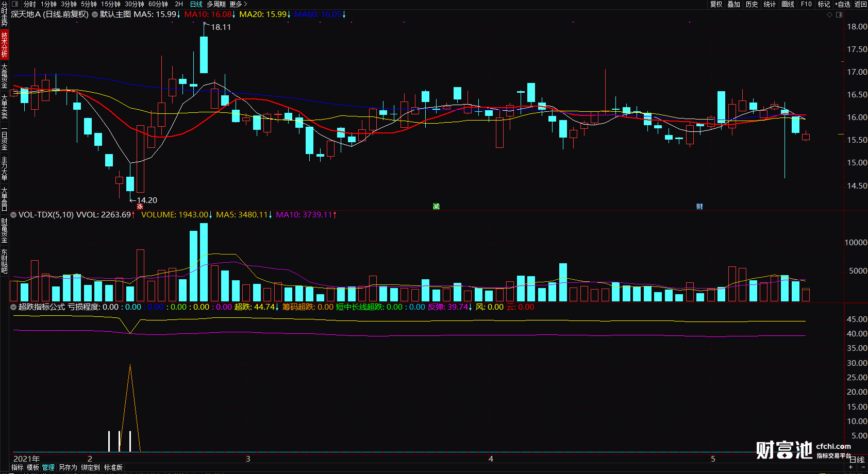Open 东财贴吧 side tab
The width and height of the screenshot is (868, 474).
[x=4, y=261]
